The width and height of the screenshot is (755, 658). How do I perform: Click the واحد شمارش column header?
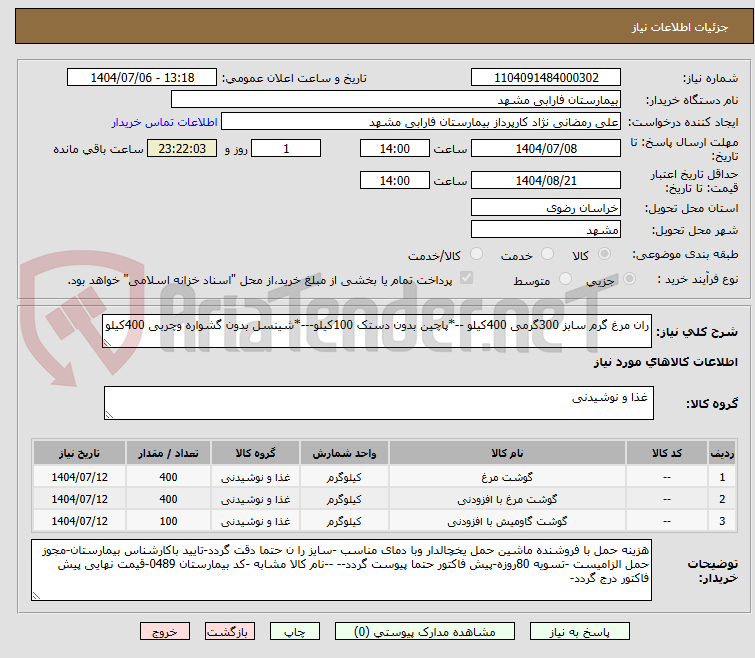click(x=344, y=453)
